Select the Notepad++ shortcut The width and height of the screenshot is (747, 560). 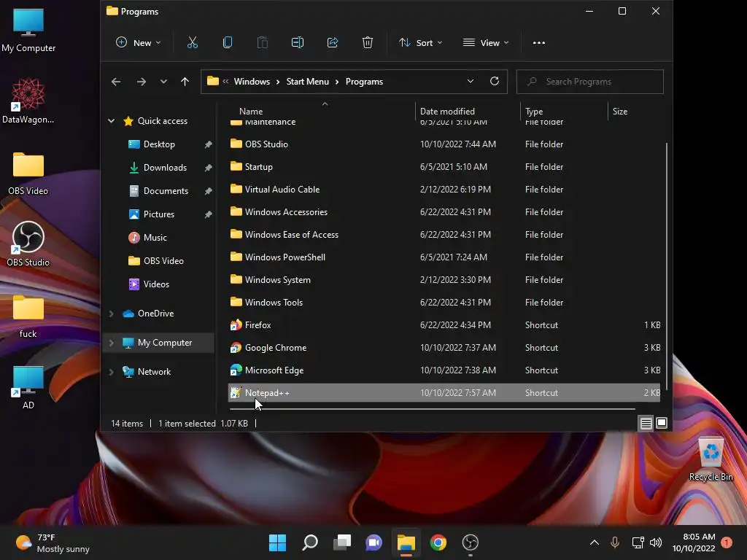(444, 393)
